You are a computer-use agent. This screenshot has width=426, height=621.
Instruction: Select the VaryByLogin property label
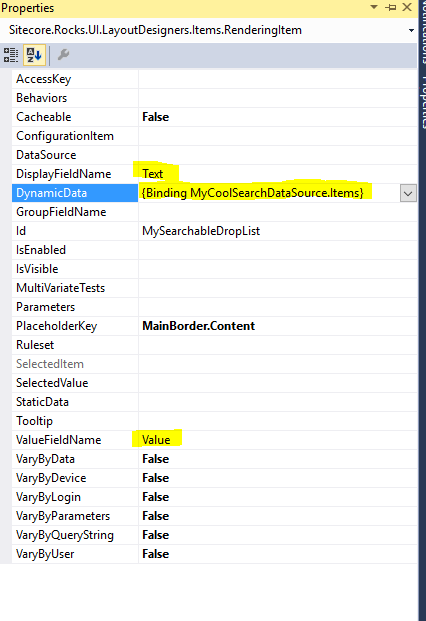pos(48,497)
